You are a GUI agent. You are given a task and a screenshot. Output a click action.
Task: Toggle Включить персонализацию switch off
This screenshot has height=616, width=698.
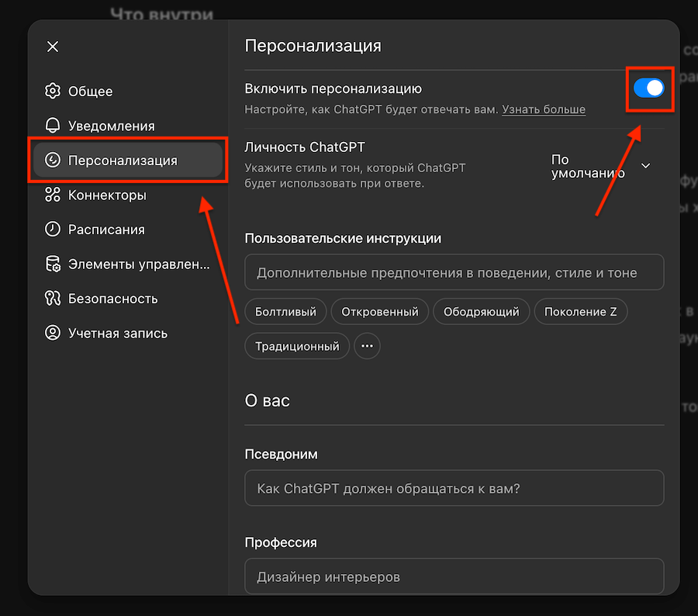[648, 88]
